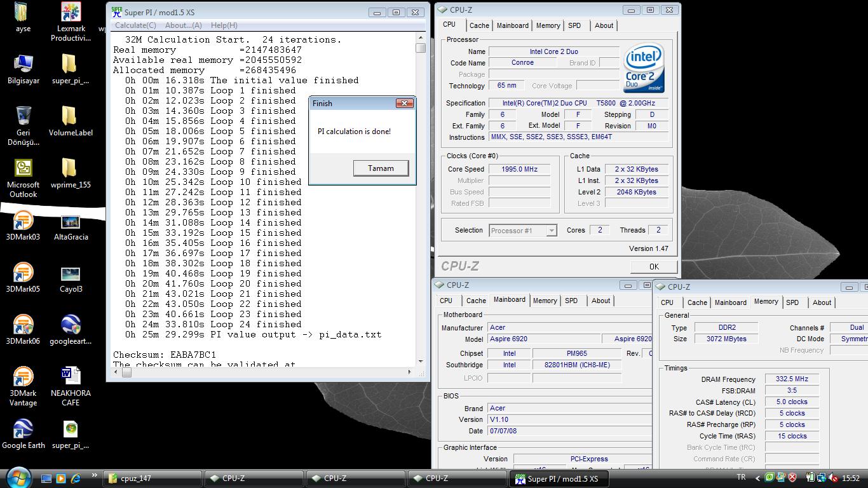
Task: Launch the 3DMark03 desktop shortcut
Action: [24, 226]
